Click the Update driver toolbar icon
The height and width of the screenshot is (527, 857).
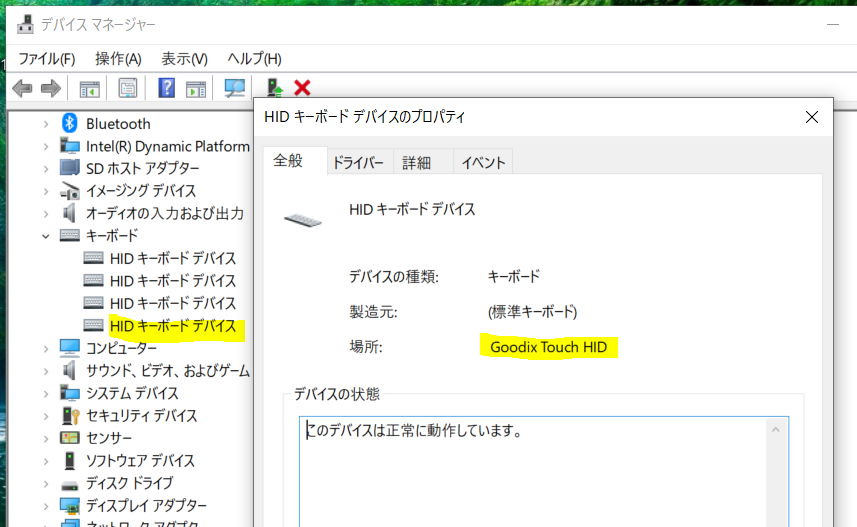point(274,88)
